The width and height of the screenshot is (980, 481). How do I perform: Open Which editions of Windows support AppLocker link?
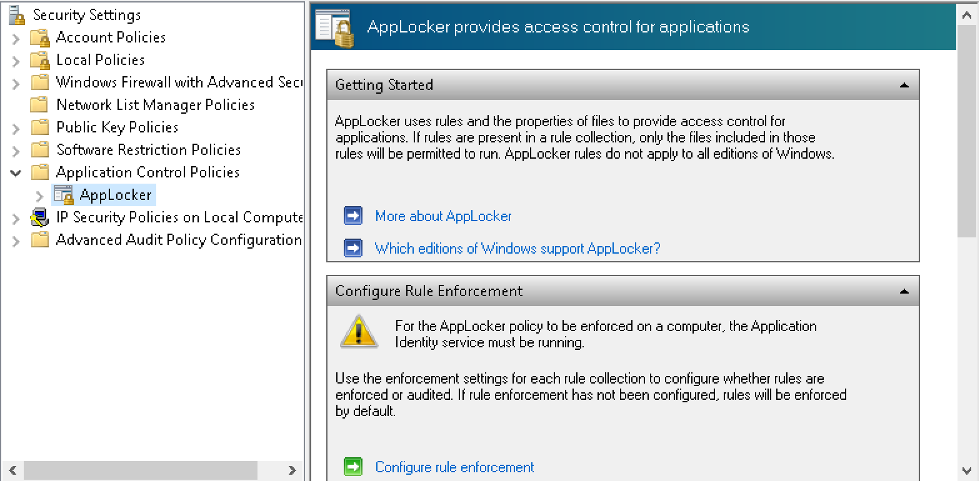(x=517, y=249)
